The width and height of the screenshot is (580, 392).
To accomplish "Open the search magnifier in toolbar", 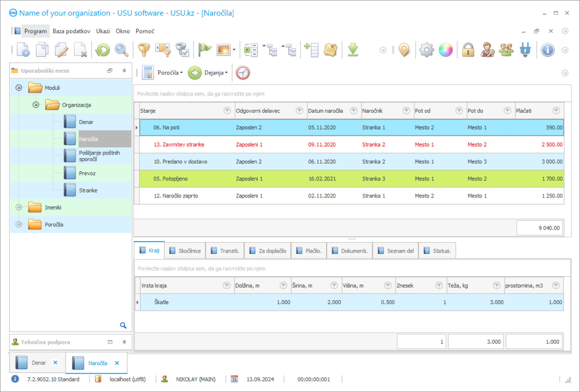I will [x=121, y=50].
